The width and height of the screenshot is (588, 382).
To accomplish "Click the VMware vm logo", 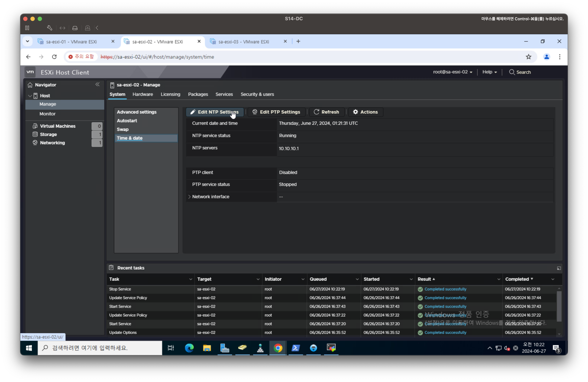I will point(30,72).
